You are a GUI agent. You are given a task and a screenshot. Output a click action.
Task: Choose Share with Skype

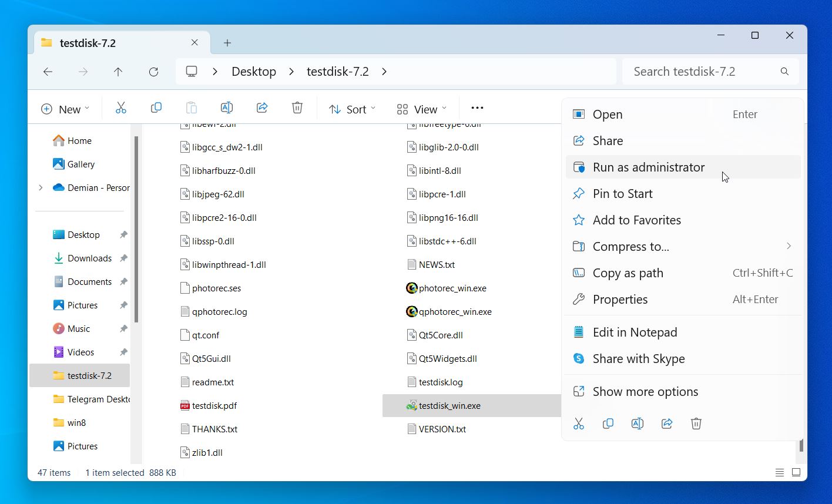(683, 359)
